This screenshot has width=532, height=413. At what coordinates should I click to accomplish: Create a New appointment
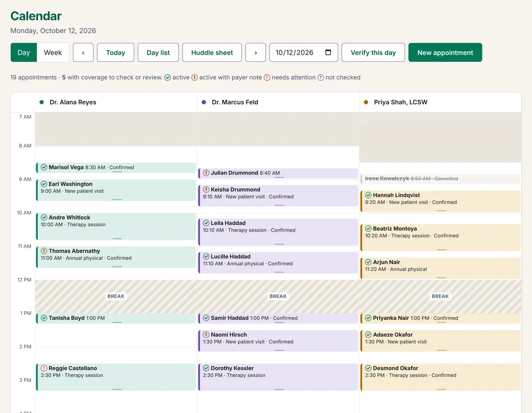click(x=445, y=53)
